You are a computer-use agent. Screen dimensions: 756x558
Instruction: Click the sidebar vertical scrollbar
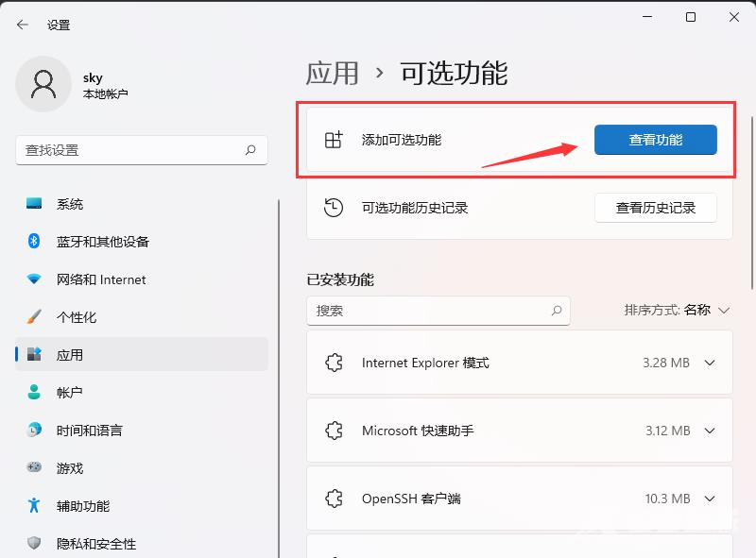[x=279, y=379]
